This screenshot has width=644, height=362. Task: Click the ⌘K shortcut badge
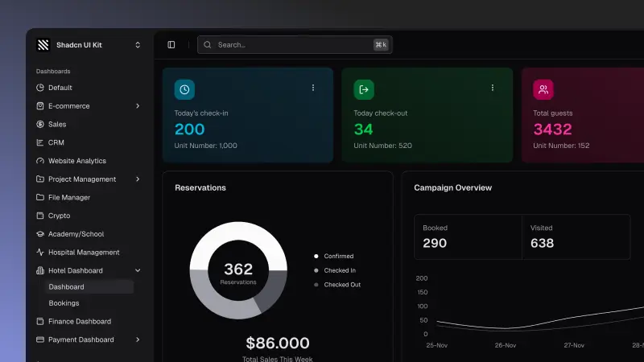pos(381,45)
